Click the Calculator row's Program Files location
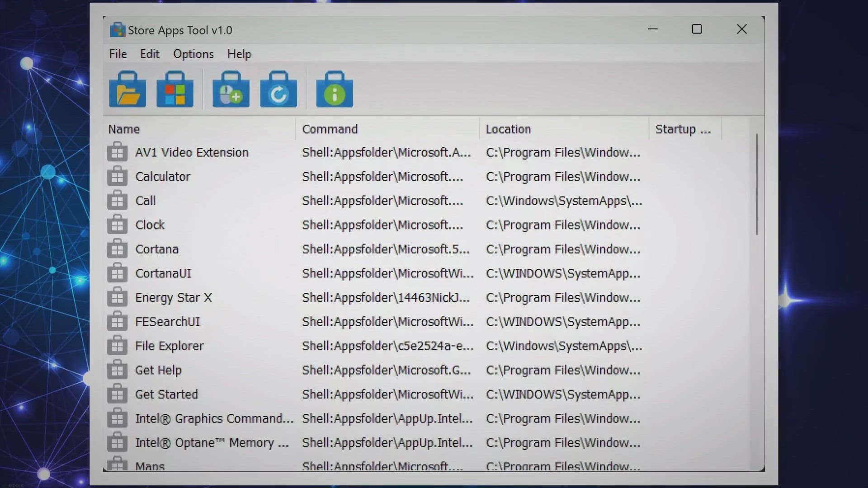The height and width of the screenshot is (488, 868). [x=563, y=177]
